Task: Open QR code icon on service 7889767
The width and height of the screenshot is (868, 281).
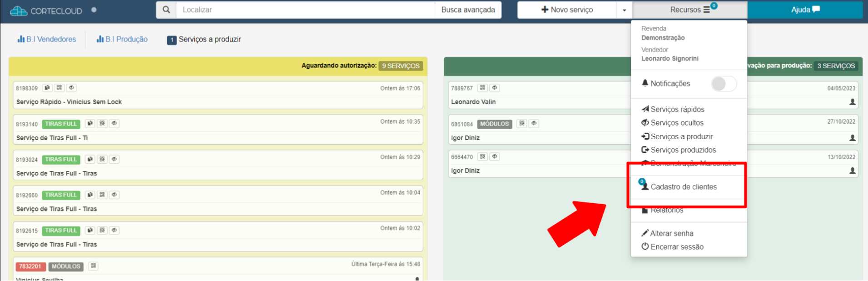Action: point(482,88)
